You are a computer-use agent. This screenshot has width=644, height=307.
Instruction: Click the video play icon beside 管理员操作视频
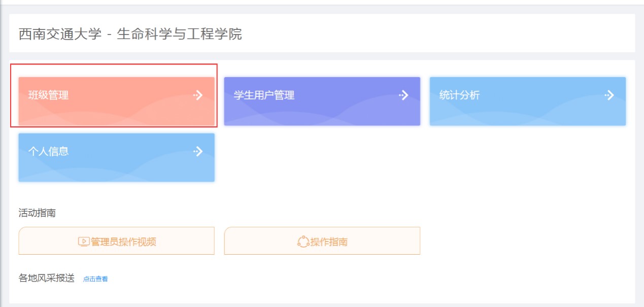click(x=84, y=242)
